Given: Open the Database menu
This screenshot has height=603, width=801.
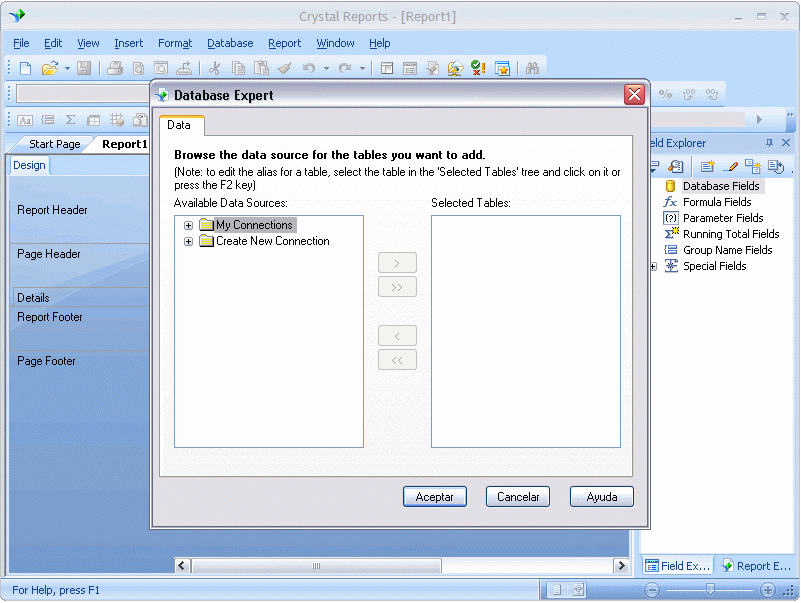Looking at the screenshot, I should tap(230, 43).
